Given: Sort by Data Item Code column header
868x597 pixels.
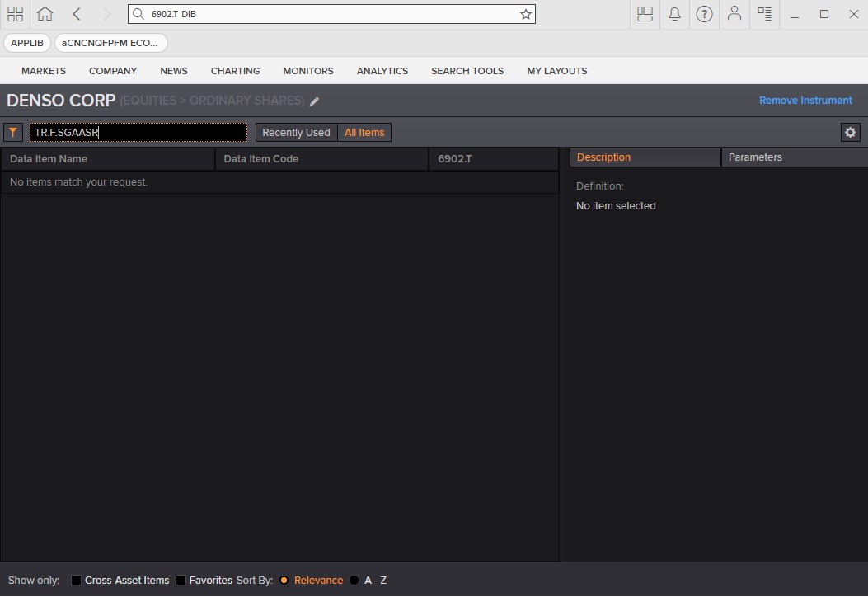Looking at the screenshot, I should tap(321, 159).
